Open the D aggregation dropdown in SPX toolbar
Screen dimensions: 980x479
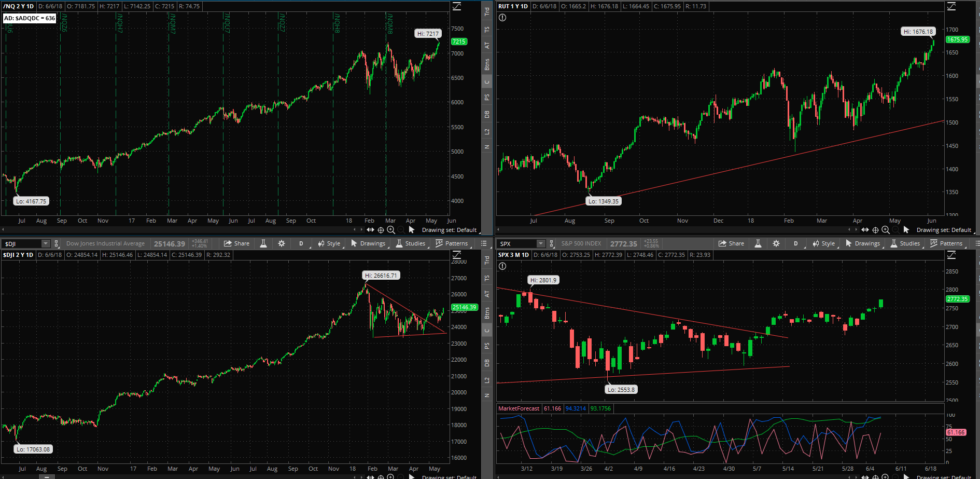pos(796,243)
